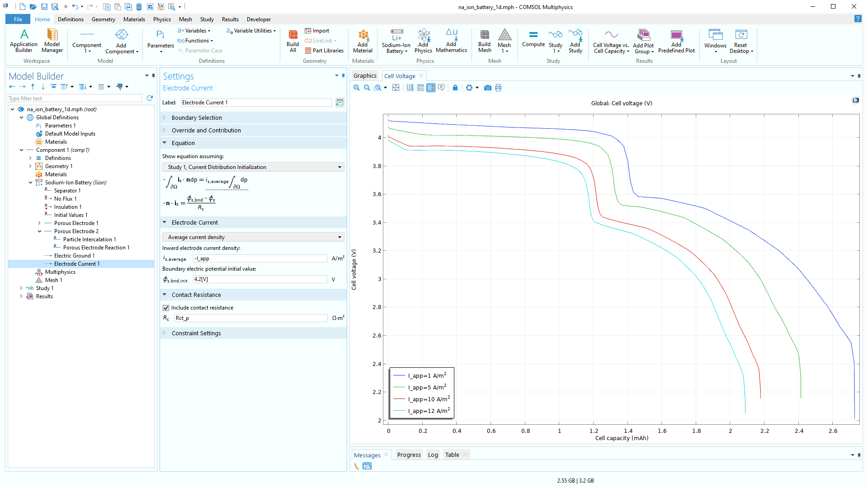Expand the Study 1 tree node
868x488 pixels.
[21, 288]
